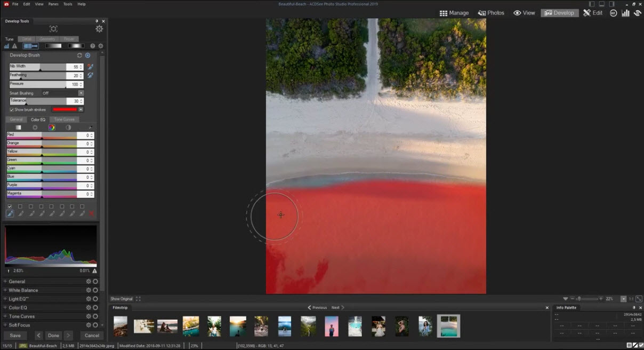Open zoom percentage dropdown
644x350 pixels.
(x=624, y=299)
